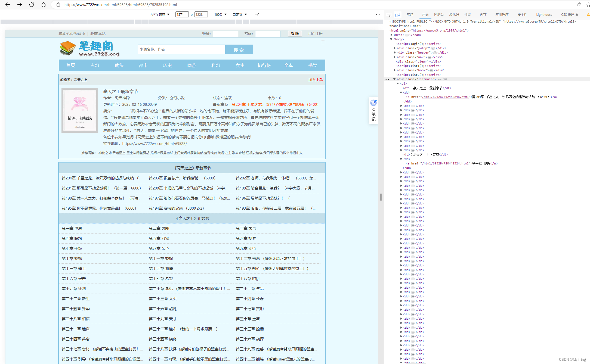Viewport: 590px width, 364px height.
Task: Open the Lighthouse DevTools tab
Action: point(544,15)
